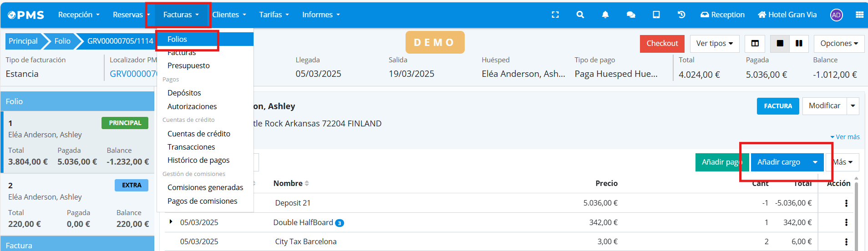Switch to two-column view toggle
The height and width of the screenshot is (251, 868).
coord(799,44)
